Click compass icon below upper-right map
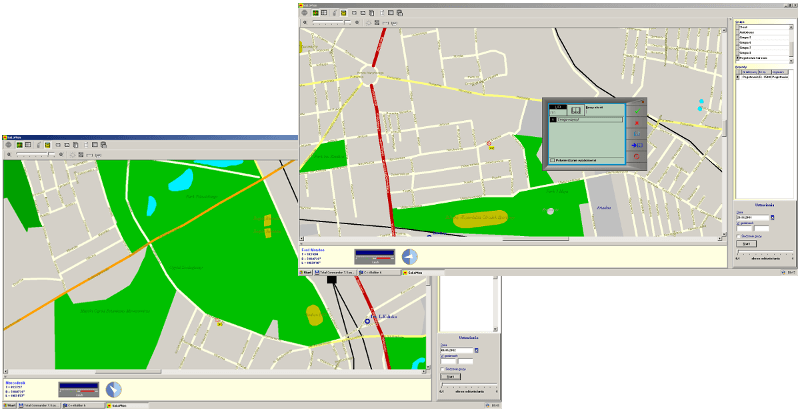 point(410,257)
